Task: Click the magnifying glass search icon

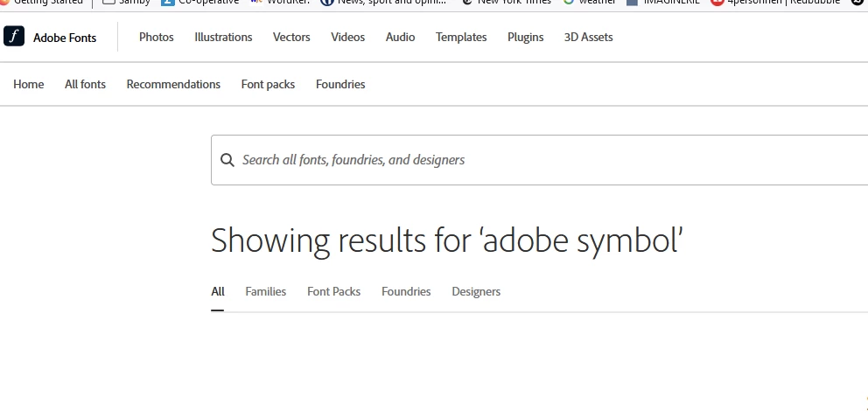Action: [227, 160]
